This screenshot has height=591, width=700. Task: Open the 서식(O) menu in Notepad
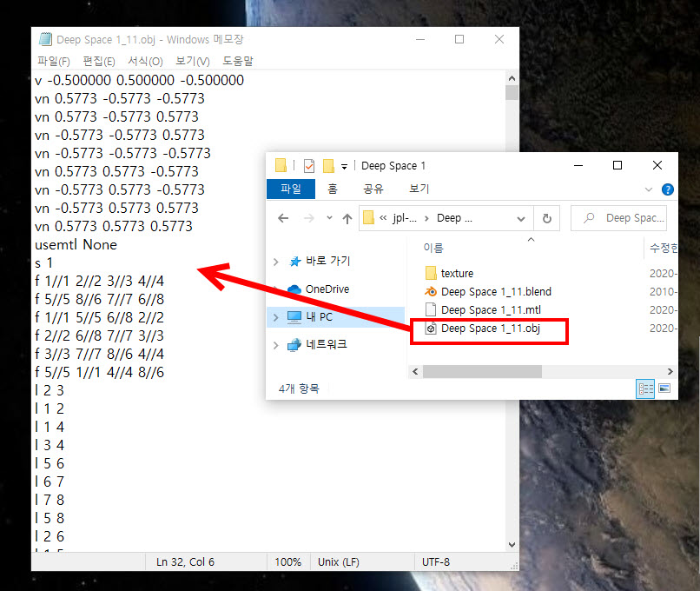pyautogui.click(x=145, y=61)
